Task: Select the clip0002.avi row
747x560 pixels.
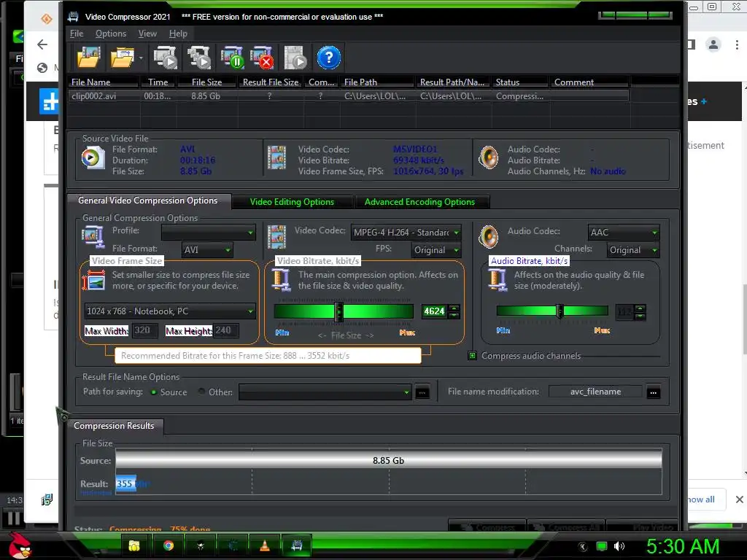Action: click(348, 96)
